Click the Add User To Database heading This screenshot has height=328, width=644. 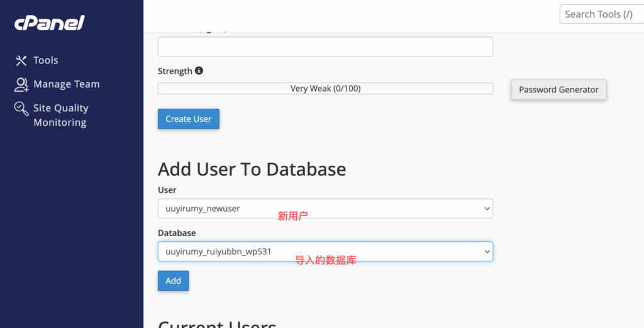tap(252, 169)
